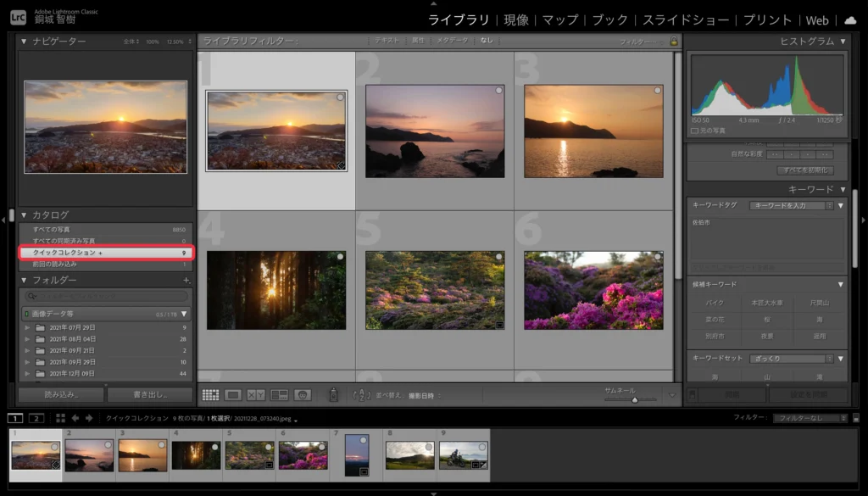Open Survey view icon
Image resolution: width=868 pixels, height=496 pixels.
279,395
